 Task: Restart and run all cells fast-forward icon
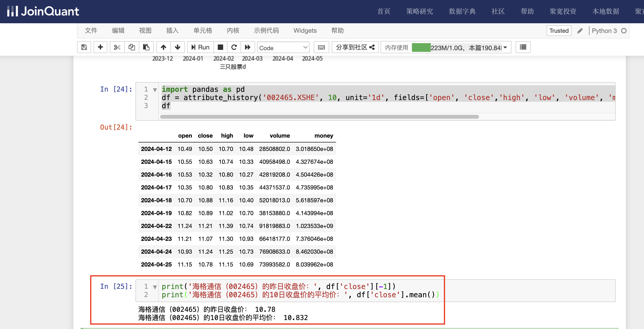(248, 47)
